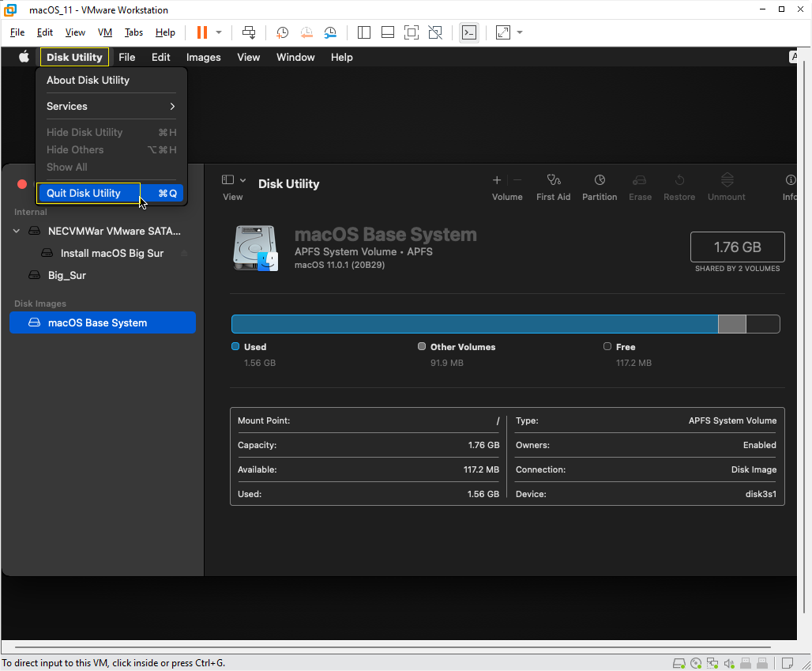812x671 pixels.
Task: Choose About Disk Utility from menu
Action: 88,81
